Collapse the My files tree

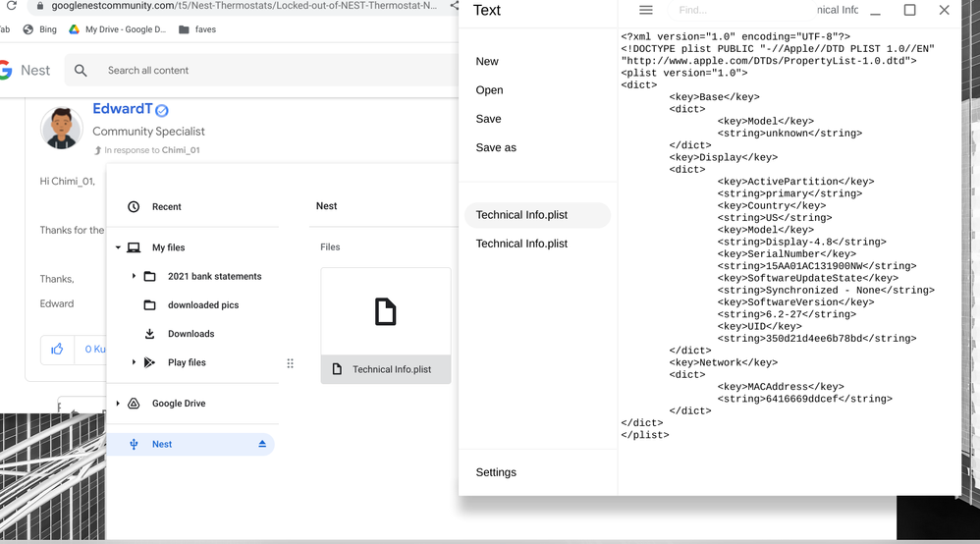point(118,248)
